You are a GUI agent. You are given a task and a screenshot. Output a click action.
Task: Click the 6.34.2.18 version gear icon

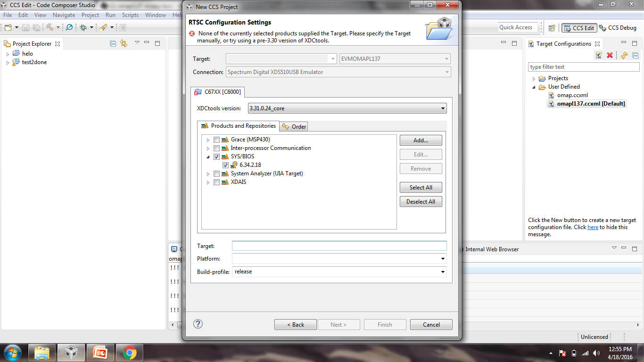click(x=234, y=165)
